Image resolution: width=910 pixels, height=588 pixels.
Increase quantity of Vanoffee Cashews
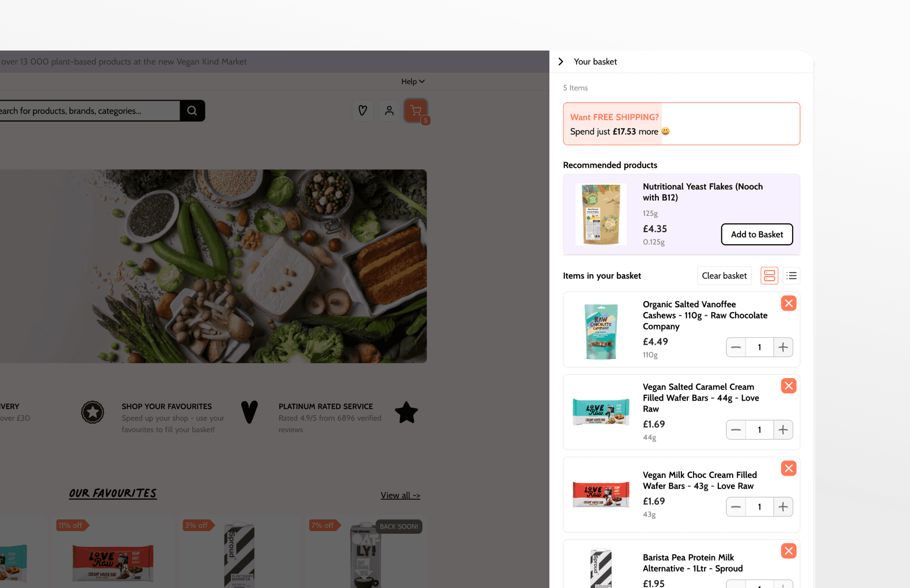(x=783, y=347)
